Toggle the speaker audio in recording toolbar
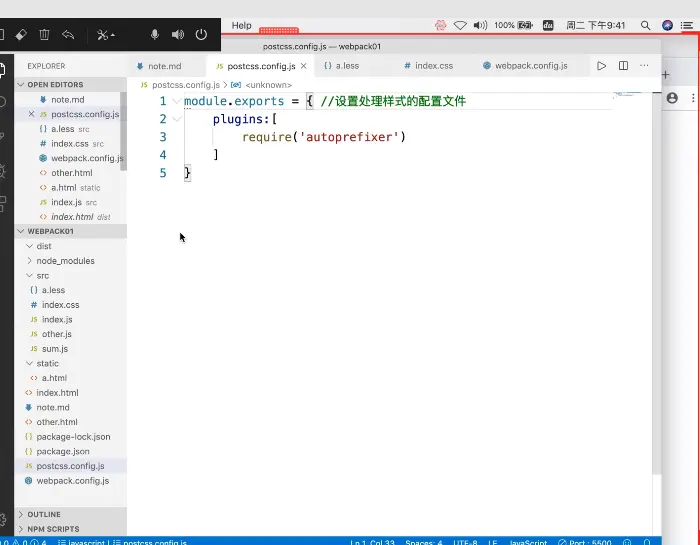 [x=178, y=34]
